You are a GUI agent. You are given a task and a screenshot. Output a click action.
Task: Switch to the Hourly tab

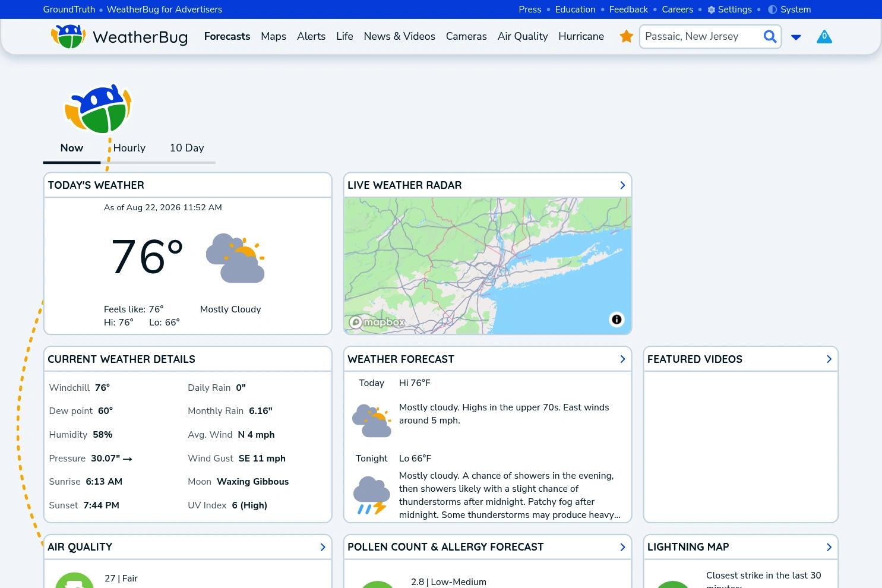(x=129, y=148)
